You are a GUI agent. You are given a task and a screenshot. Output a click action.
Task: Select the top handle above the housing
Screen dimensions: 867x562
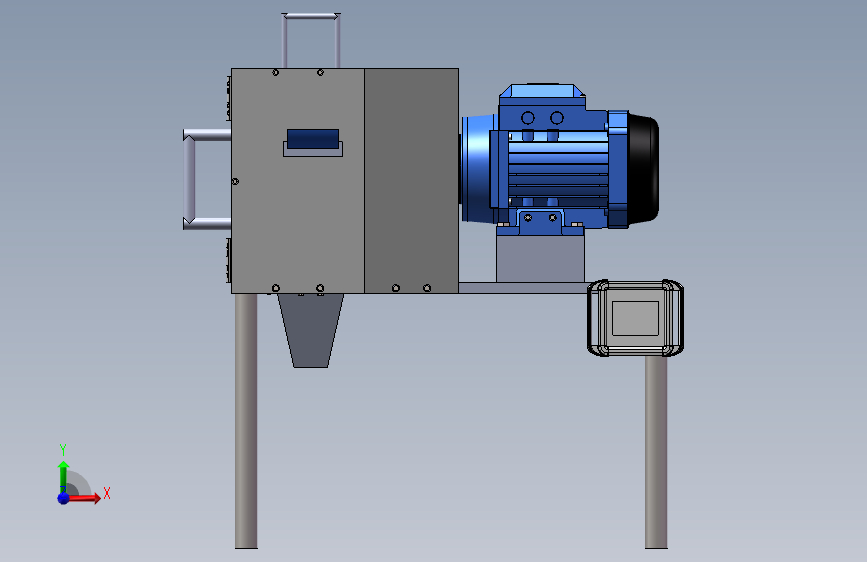coord(311,40)
